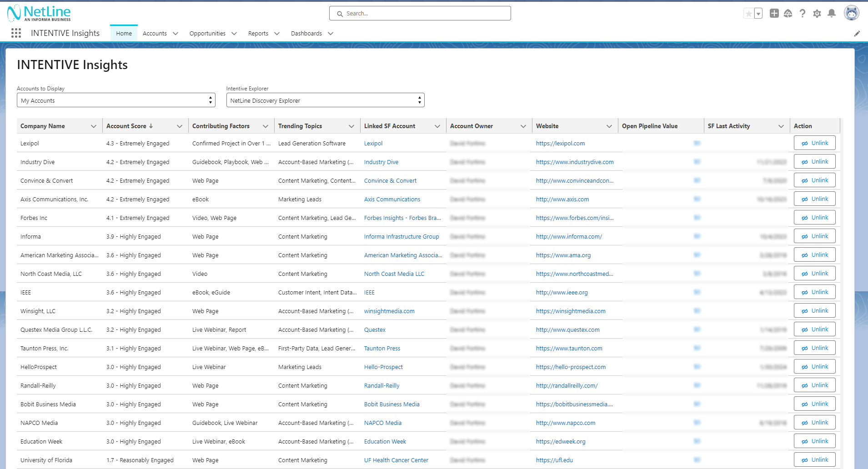Image resolution: width=868 pixels, height=469 pixels.
Task: Click the NetLine logo
Action: [x=39, y=13]
